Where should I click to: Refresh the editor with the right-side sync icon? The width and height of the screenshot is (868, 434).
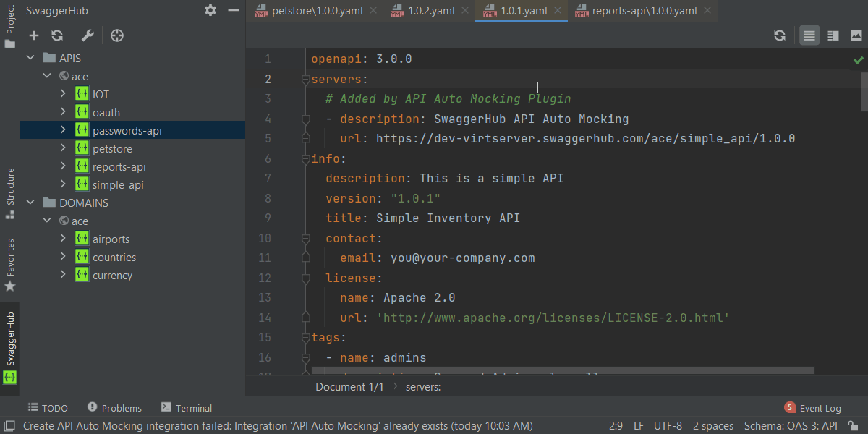click(x=780, y=35)
